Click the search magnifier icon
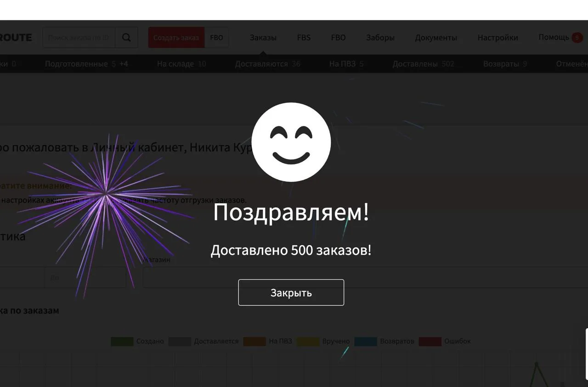The height and width of the screenshot is (387, 588). pyautogui.click(x=126, y=38)
